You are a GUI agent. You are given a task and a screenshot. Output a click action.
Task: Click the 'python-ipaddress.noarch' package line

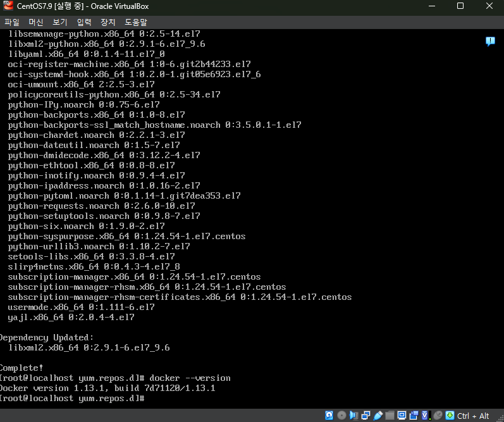coord(104,185)
